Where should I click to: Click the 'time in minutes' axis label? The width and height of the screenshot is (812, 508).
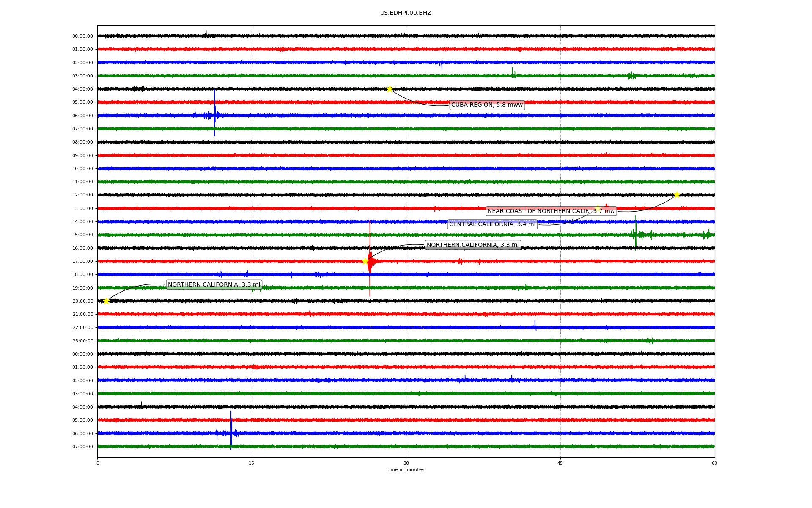[406, 470]
